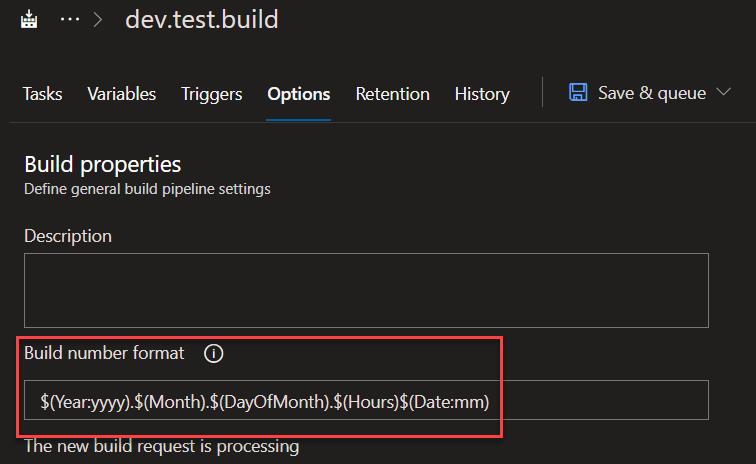
Task: Click the new build request processing message
Action: pos(161,446)
